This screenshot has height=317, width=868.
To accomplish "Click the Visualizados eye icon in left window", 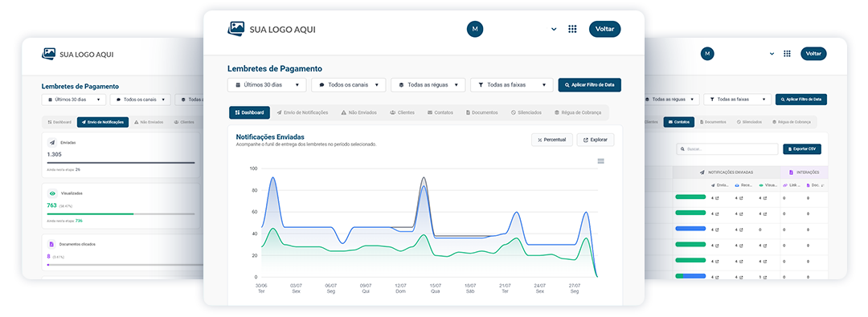I will 52,193.
